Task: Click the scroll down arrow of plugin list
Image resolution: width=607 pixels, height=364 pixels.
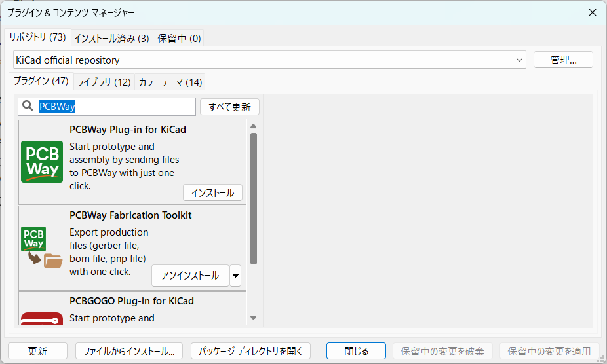Action: click(254, 318)
